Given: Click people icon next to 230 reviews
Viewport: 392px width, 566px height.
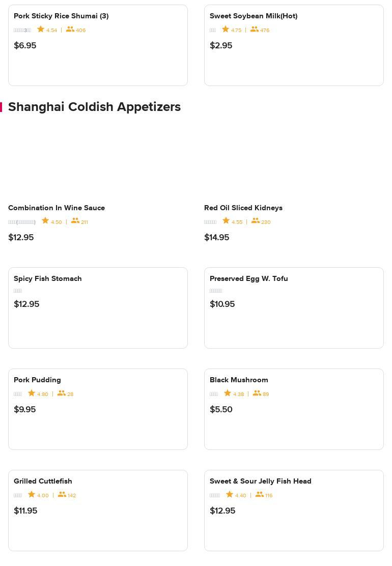Looking at the screenshot, I should (x=256, y=220).
